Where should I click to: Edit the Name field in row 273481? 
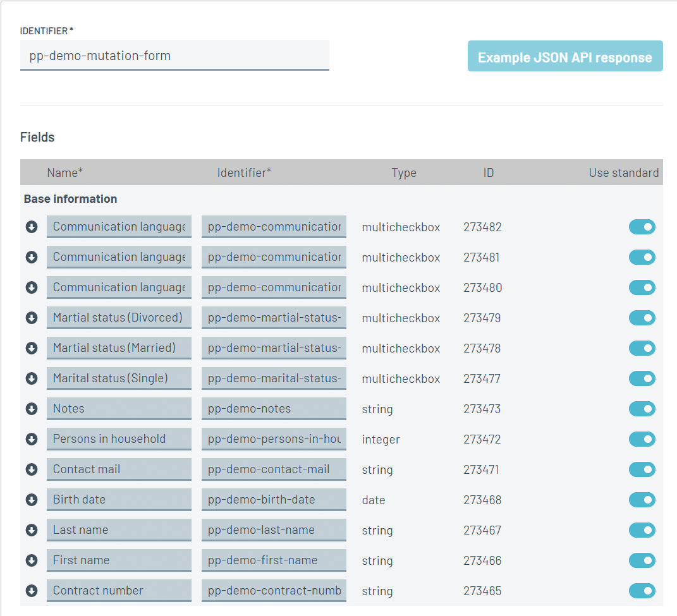tap(119, 257)
